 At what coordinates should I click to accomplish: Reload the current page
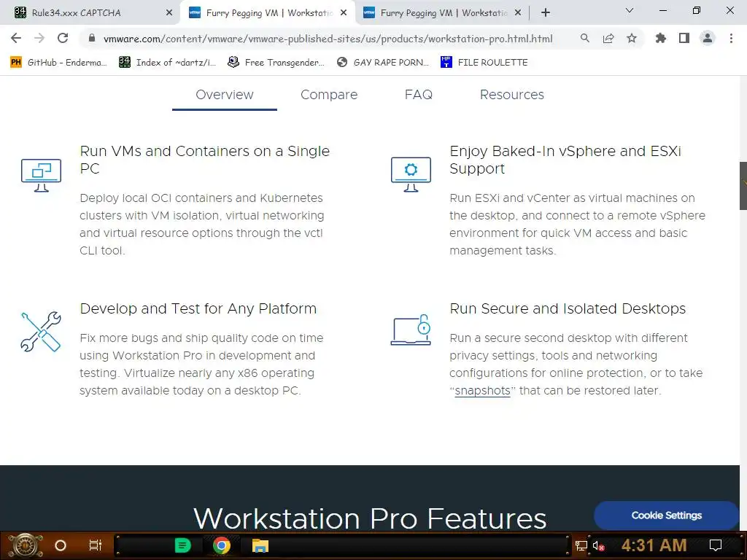coord(63,38)
